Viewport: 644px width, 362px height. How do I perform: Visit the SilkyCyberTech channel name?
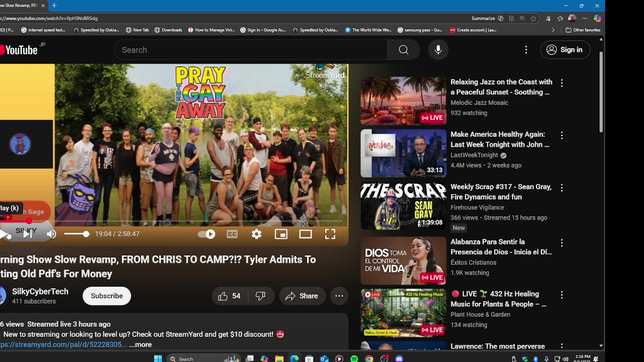pos(40,292)
